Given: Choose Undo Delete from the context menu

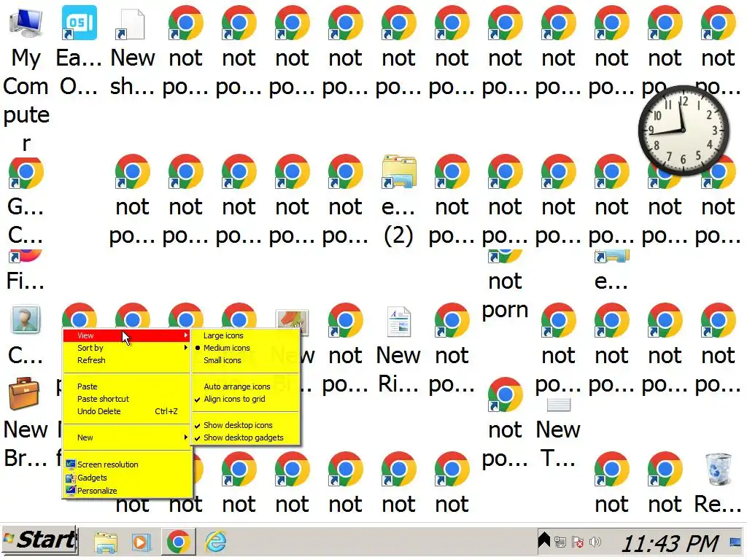Looking at the screenshot, I should pyautogui.click(x=127, y=411).
